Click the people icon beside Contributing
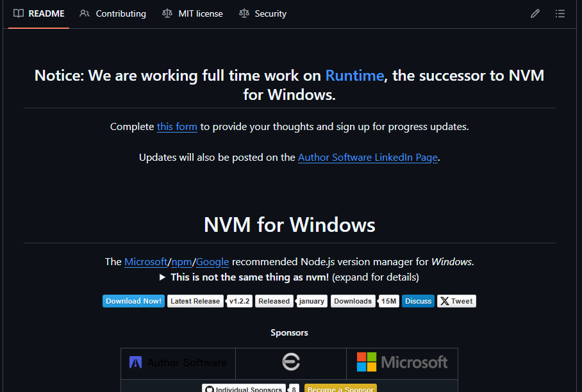Screen dimensions: 582x392 pyautogui.click(x=85, y=13)
